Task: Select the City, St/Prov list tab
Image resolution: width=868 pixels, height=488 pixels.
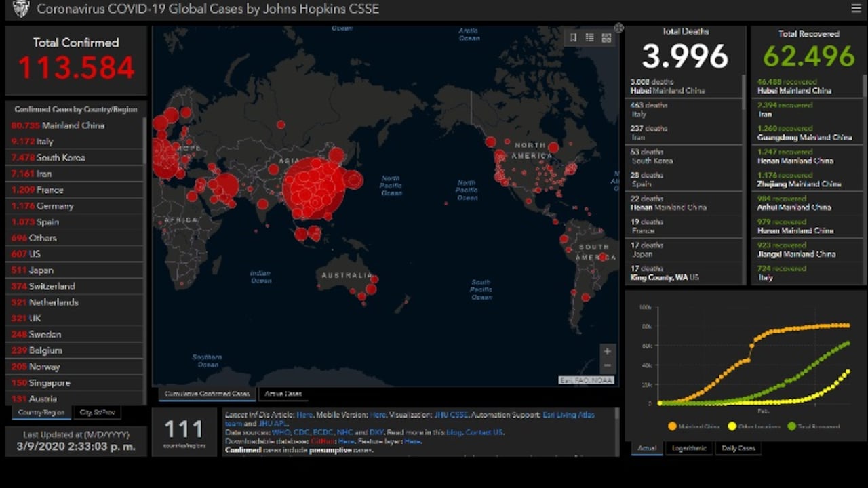Action: [97, 412]
